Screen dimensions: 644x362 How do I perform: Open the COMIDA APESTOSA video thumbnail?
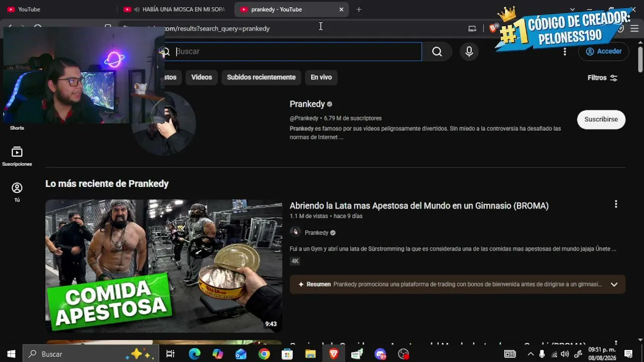click(x=164, y=266)
